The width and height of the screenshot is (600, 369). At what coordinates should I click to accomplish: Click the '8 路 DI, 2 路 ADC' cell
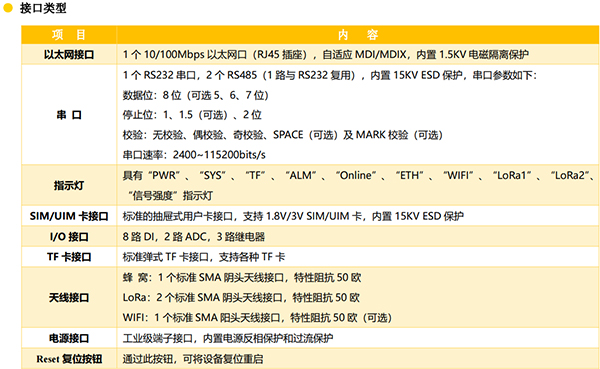(x=194, y=237)
